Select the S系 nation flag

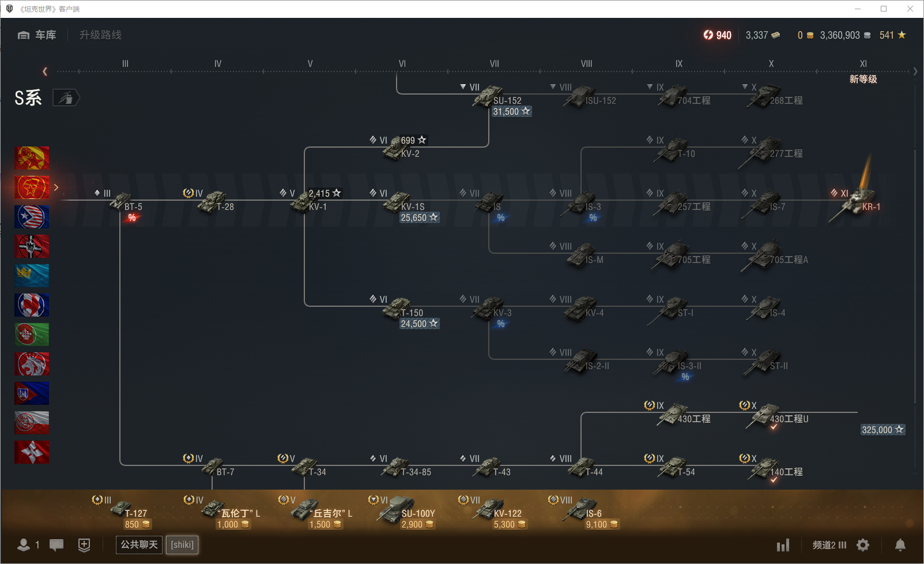32,187
